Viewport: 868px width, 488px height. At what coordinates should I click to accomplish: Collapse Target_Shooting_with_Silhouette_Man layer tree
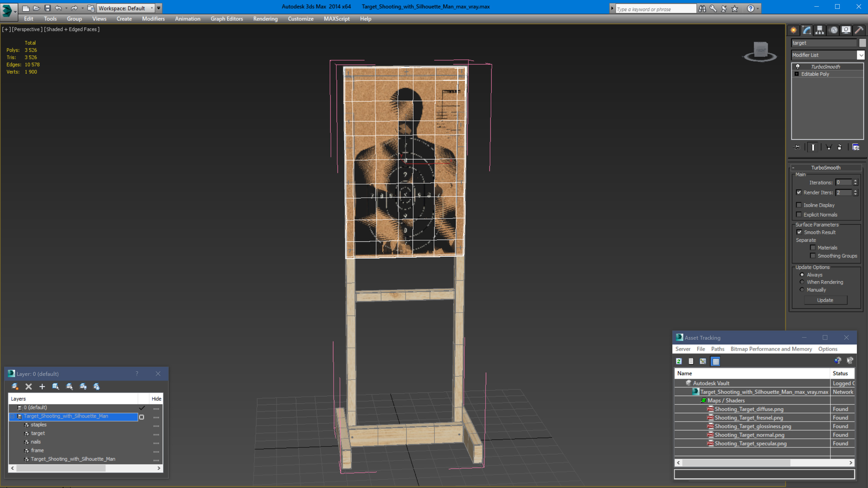[x=12, y=417]
